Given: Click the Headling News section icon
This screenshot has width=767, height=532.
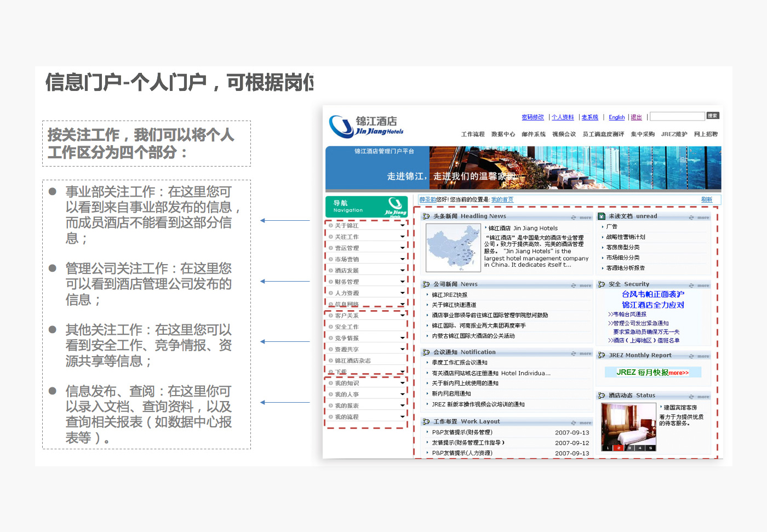Looking at the screenshot, I should pyautogui.click(x=426, y=216).
